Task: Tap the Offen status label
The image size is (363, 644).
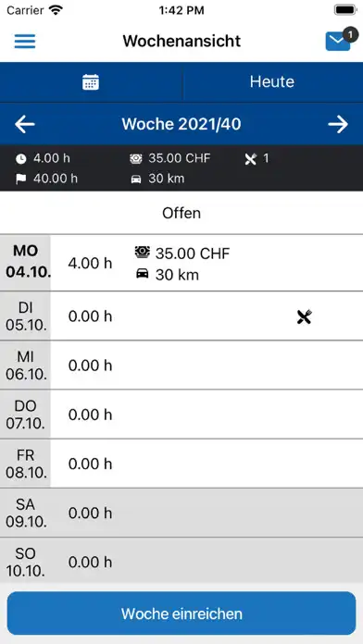Action: click(181, 213)
